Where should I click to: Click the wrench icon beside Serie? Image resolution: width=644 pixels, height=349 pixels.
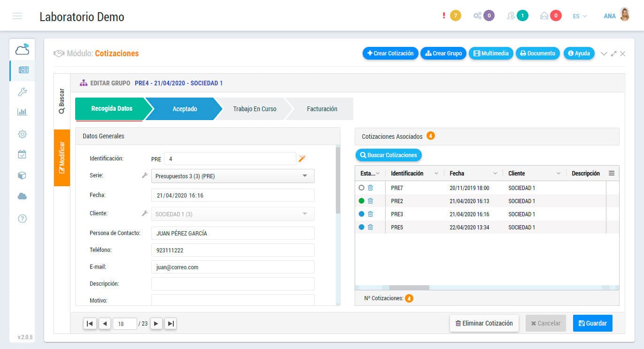tap(145, 175)
